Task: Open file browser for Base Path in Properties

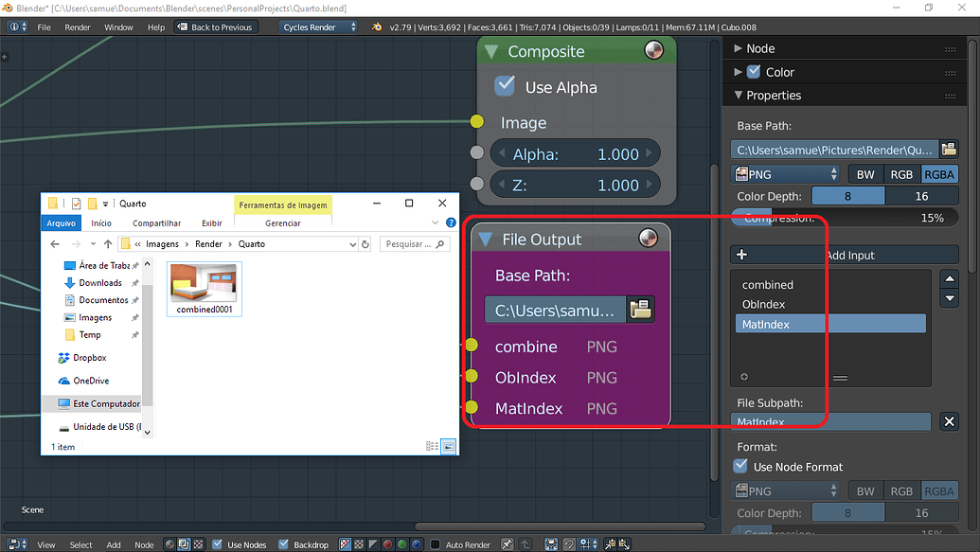Action: pyautogui.click(x=949, y=150)
